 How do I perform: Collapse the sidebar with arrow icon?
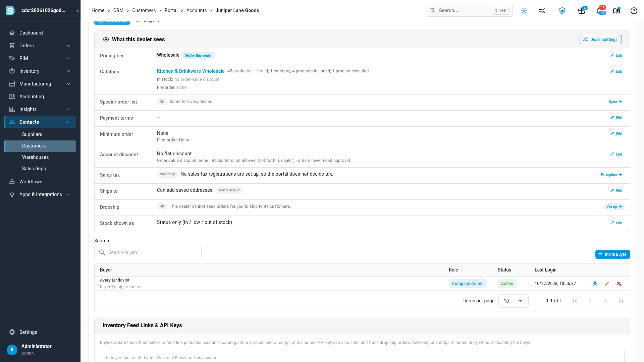78,11
